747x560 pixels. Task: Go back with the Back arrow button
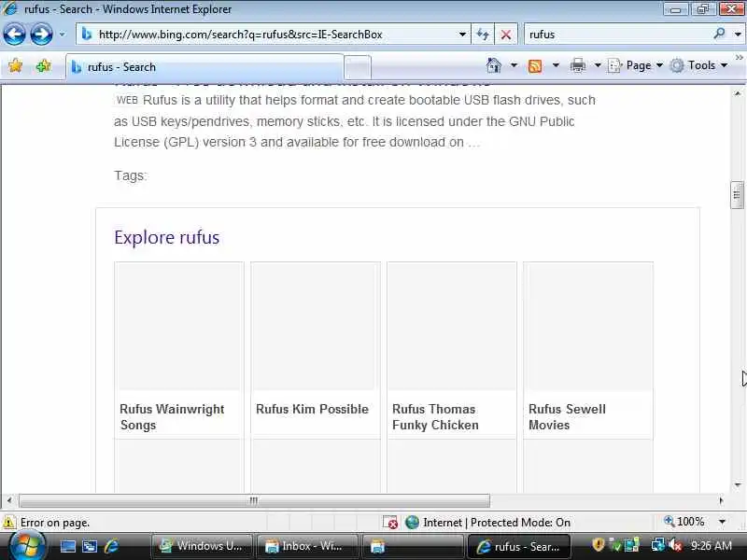click(x=14, y=35)
